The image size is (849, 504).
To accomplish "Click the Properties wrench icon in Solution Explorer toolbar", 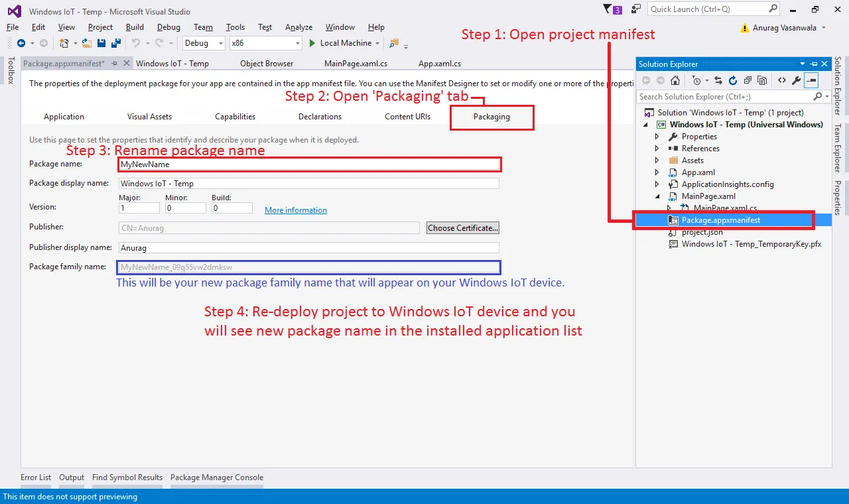I will [x=797, y=80].
